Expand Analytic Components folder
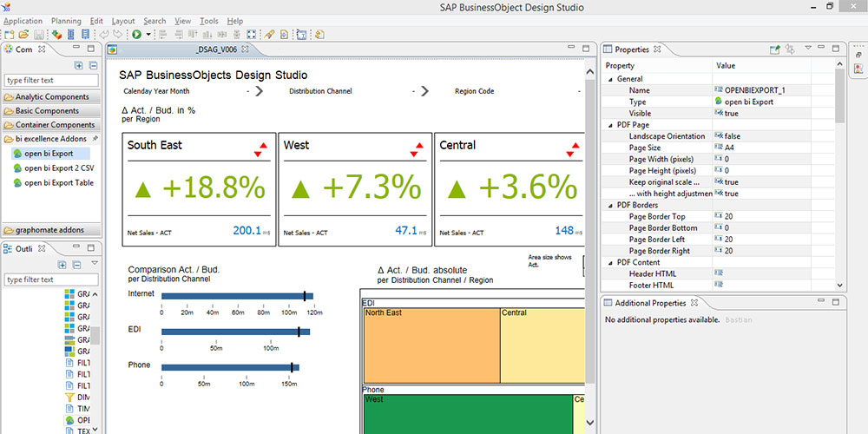The width and height of the screenshot is (868, 434). coord(52,97)
